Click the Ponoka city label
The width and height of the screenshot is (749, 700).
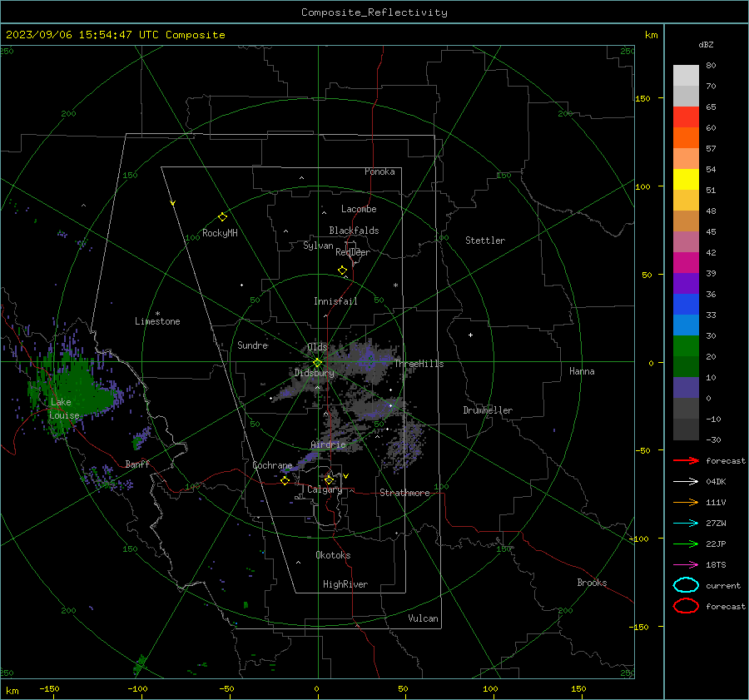(x=379, y=171)
